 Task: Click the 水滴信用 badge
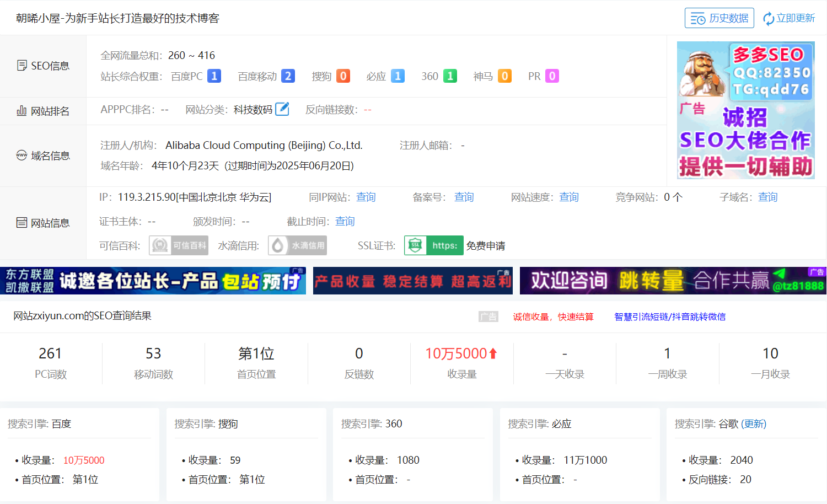click(297, 245)
